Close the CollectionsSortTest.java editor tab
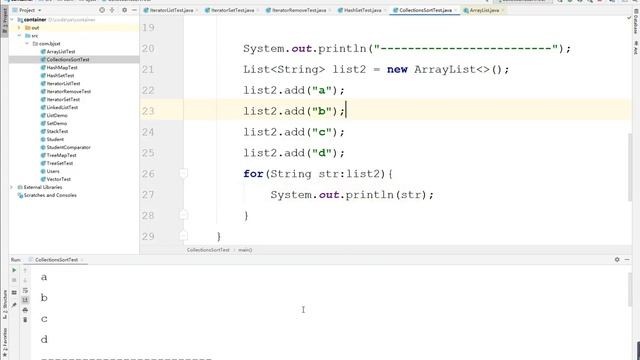The image size is (640, 360). pyautogui.click(x=456, y=10)
